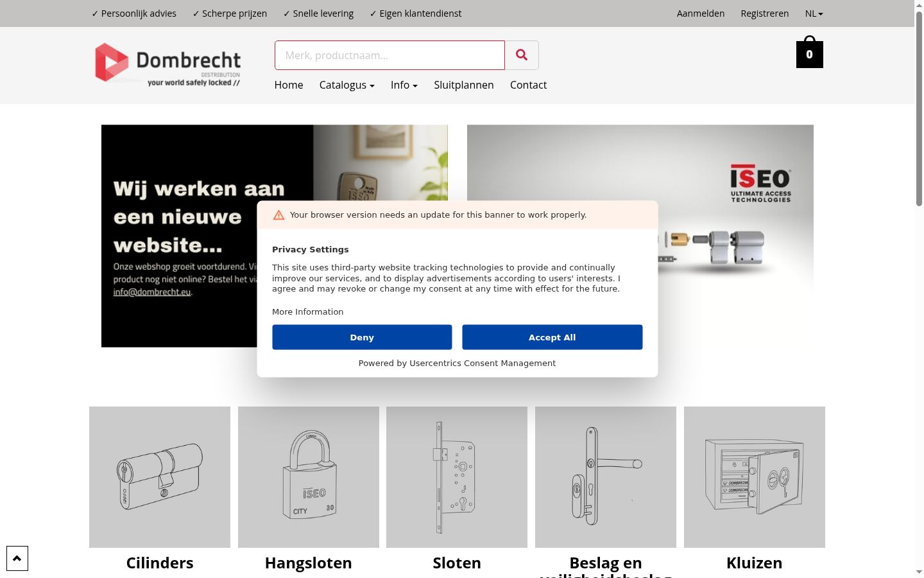Viewport: 924px width, 578px height.
Task: Open the Hangsloten padlock image
Action: [x=309, y=477]
